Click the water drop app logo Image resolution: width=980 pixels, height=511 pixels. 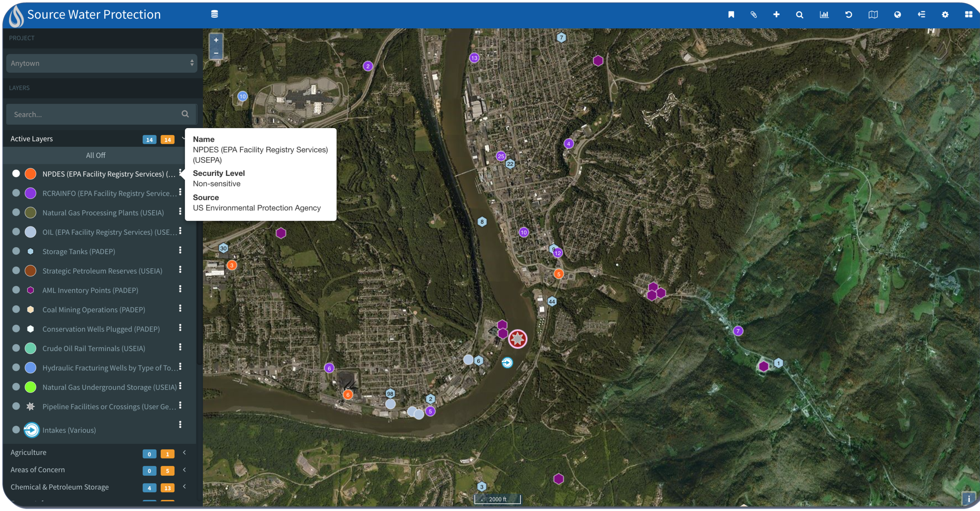point(16,16)
